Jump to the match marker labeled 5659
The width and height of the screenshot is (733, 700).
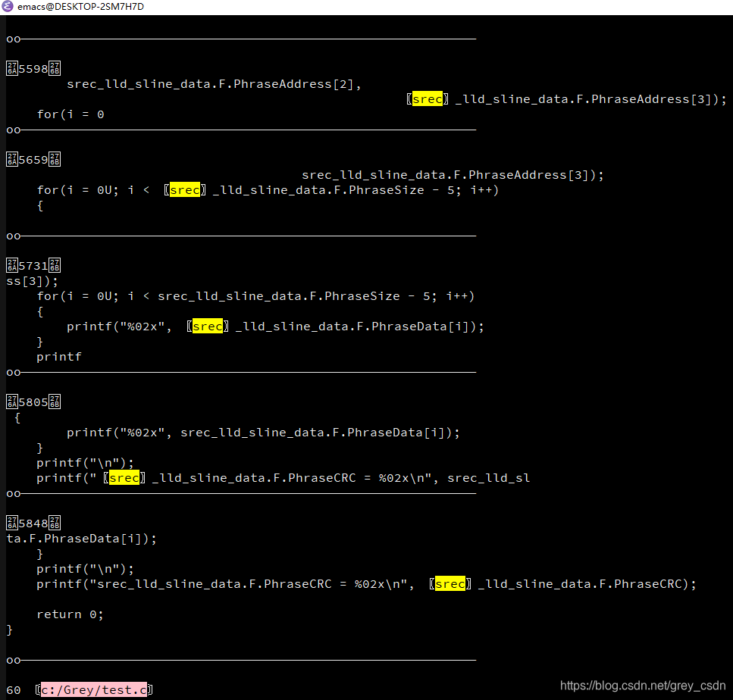pos(32,158)
